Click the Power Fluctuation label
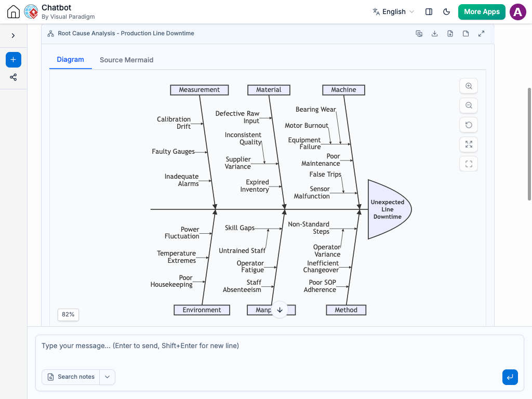This screenshot has width=532, height=399. pos(182,233)
